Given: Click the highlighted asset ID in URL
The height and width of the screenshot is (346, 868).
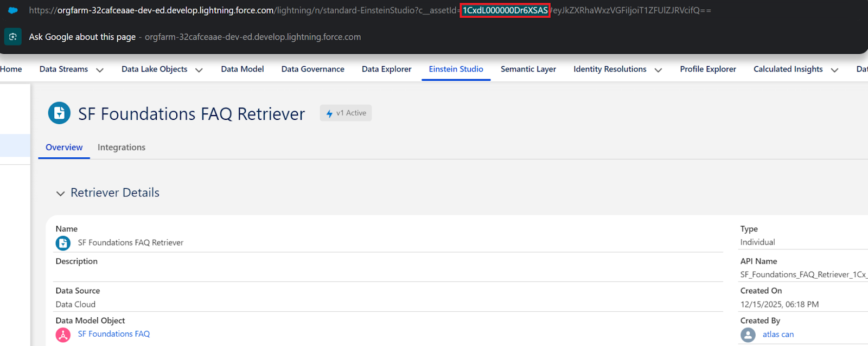Looking at the screenshot, I should point(505,10).
